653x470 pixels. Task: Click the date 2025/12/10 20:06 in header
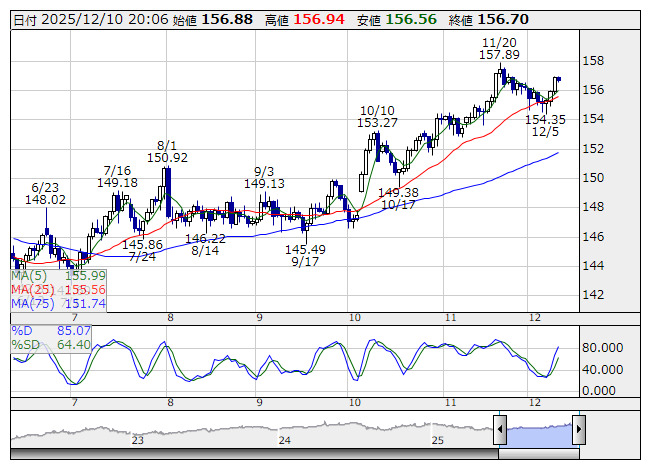105,20
